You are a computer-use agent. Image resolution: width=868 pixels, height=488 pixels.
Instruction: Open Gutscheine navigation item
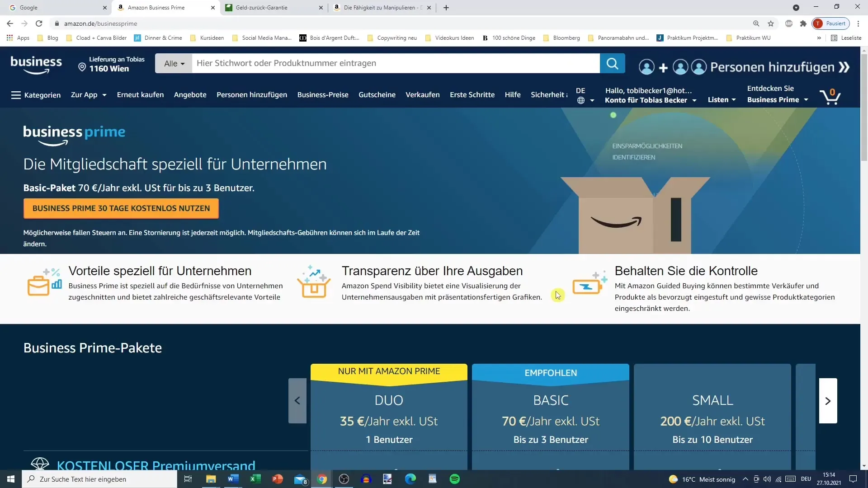(x=377, y=95)
